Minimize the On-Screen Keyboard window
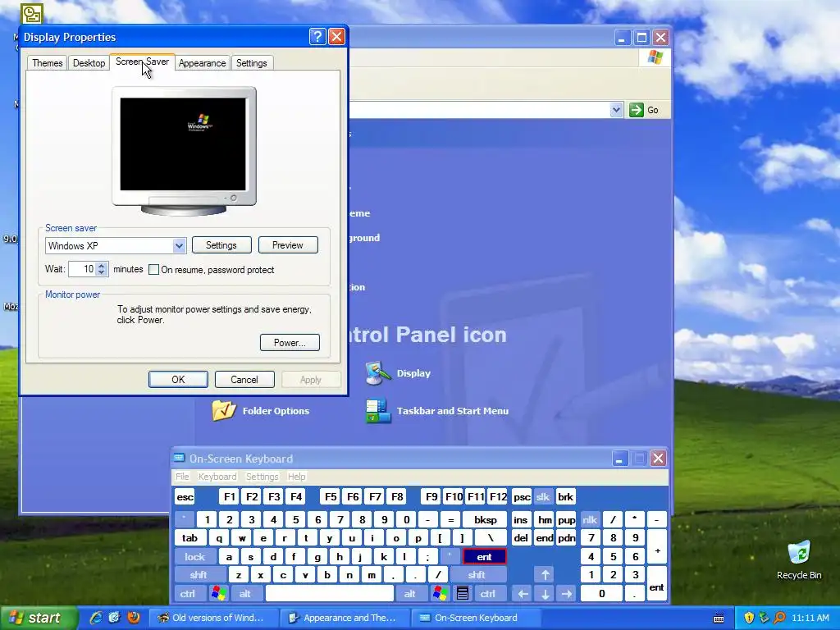 click(x=620, y=459)
